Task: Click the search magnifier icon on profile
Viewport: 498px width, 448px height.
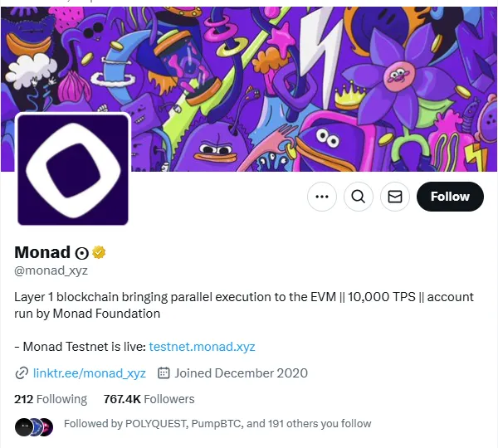Action: pyautogui.click(x=359, y=197)
